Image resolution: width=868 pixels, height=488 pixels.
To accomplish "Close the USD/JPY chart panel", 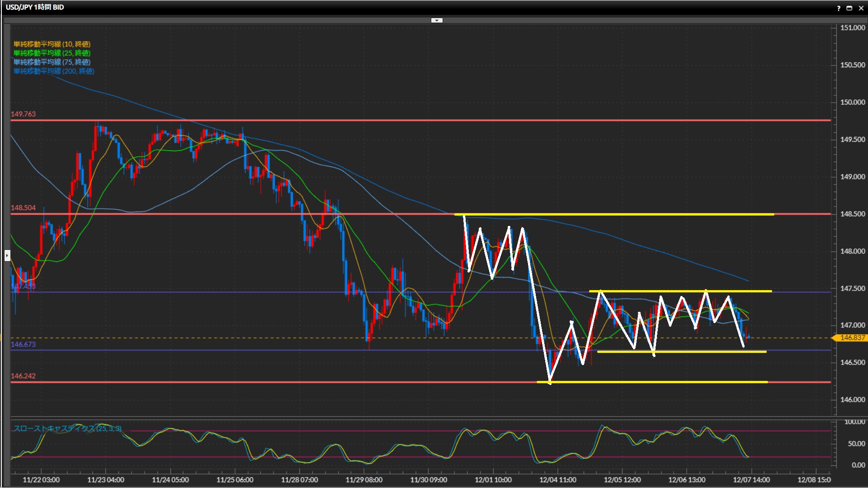I will point(861,8).
